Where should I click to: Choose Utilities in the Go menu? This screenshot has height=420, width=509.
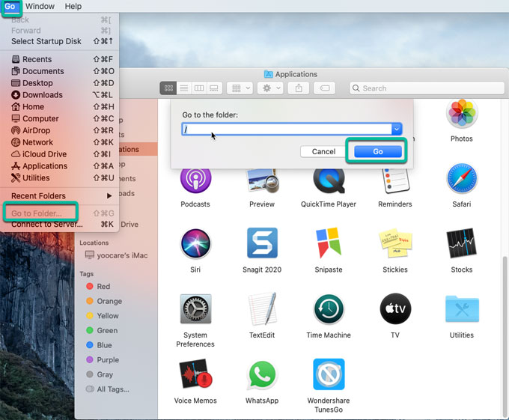pyautogui.click(x=60, y=178)
